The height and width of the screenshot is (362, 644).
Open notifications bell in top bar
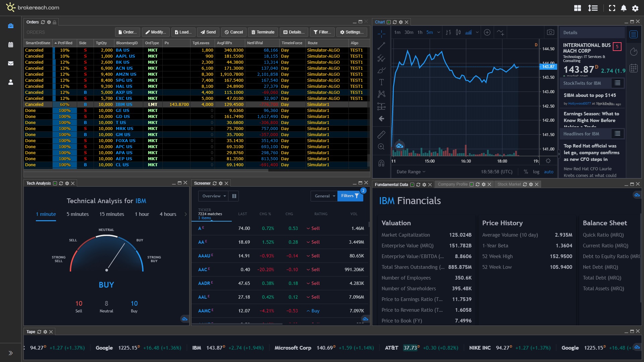tap(624, 8)
